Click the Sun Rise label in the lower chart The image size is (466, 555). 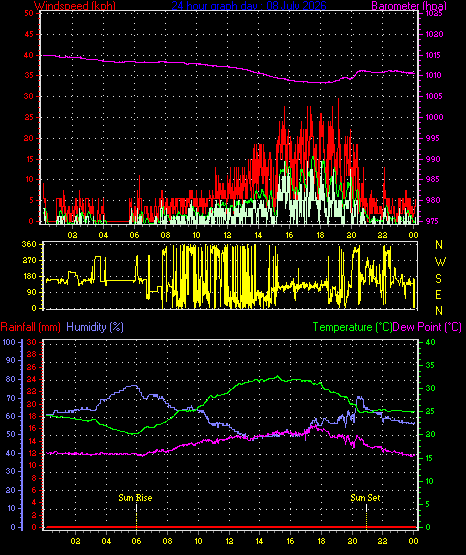click(x=135, y=498)
